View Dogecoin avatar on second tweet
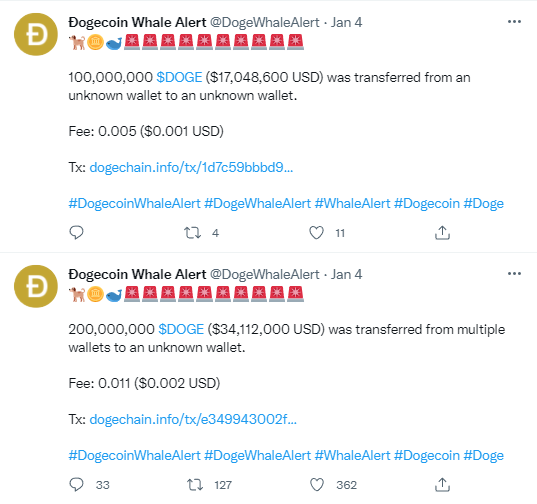 click(x=36, y=286)
